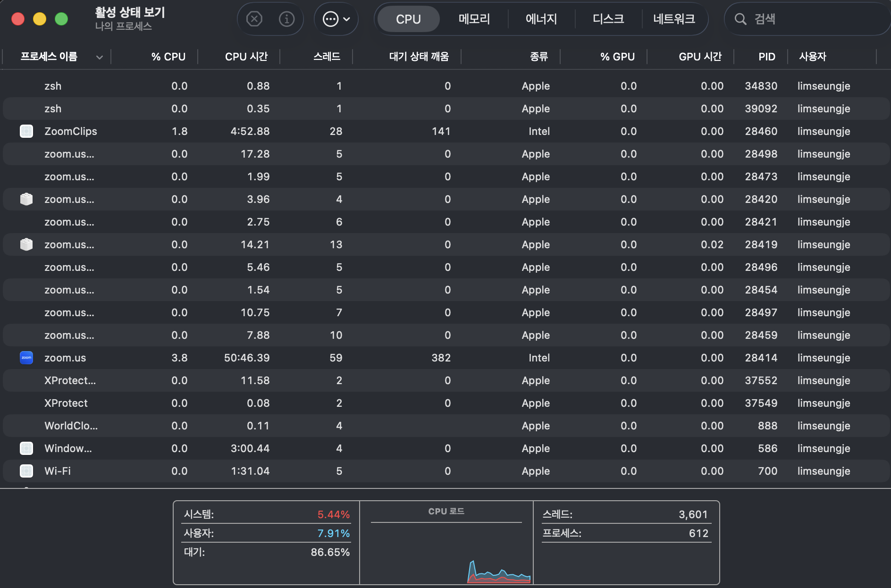Select the 디스크 tab
Screen dimensions: 891x588
[608, 19]
